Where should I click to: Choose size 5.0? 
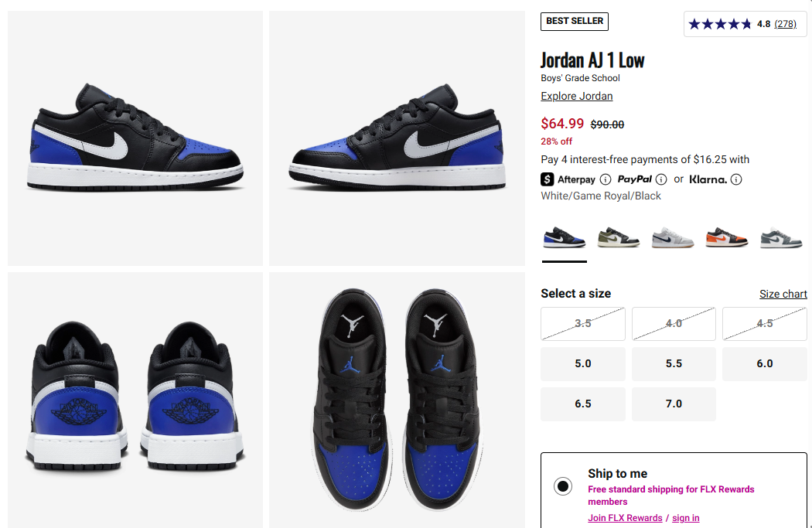click(x=582, y=364)
